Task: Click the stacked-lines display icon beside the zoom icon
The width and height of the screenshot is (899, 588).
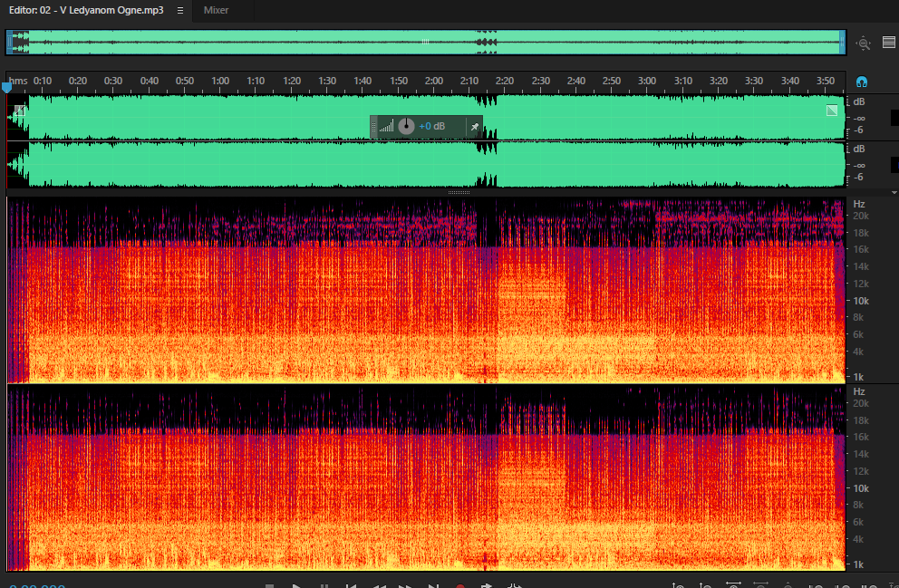Action: 889,43
